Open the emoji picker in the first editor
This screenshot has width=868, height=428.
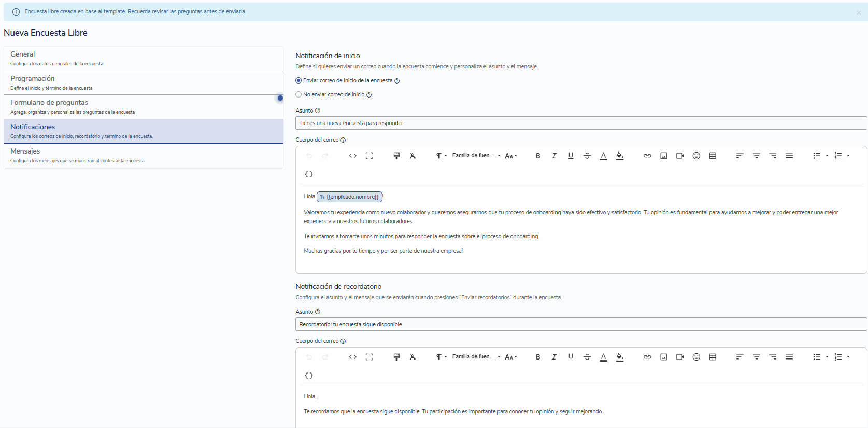click(x=696, y=156)
